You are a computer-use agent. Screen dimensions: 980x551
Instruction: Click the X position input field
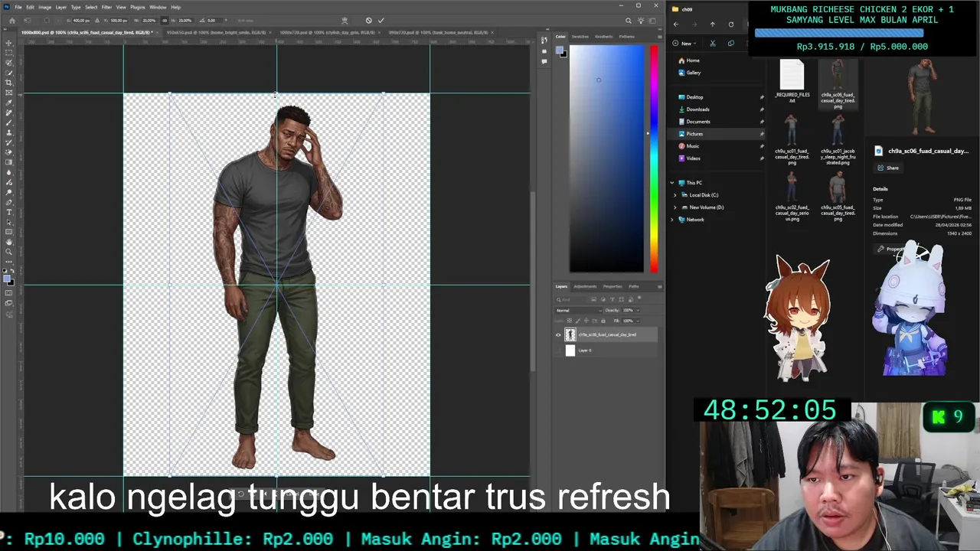pyautogui.click(x=80, y=21)
